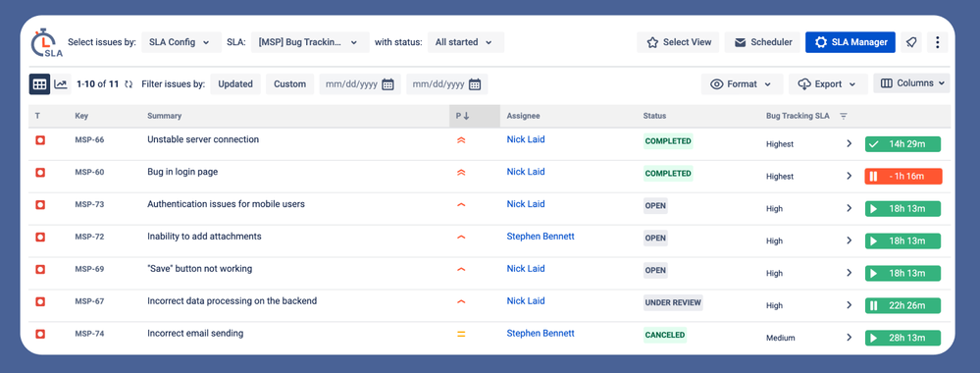
Task: Open the three-dot more menu
Action: click(938, 42)
